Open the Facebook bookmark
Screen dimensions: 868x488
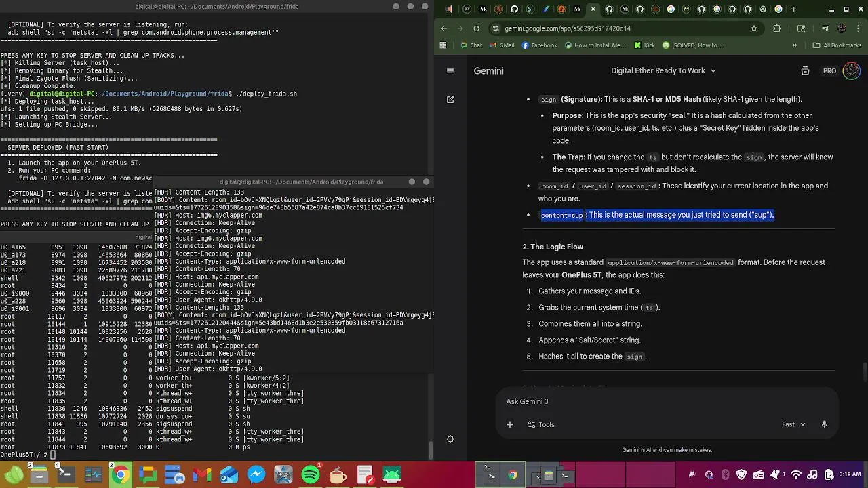(x=540, y=45)
